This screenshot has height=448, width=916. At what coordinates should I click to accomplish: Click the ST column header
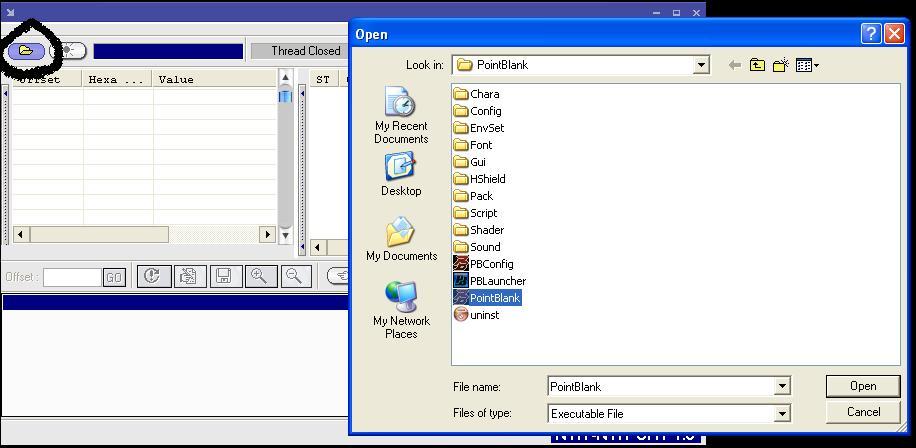[323, 79]
